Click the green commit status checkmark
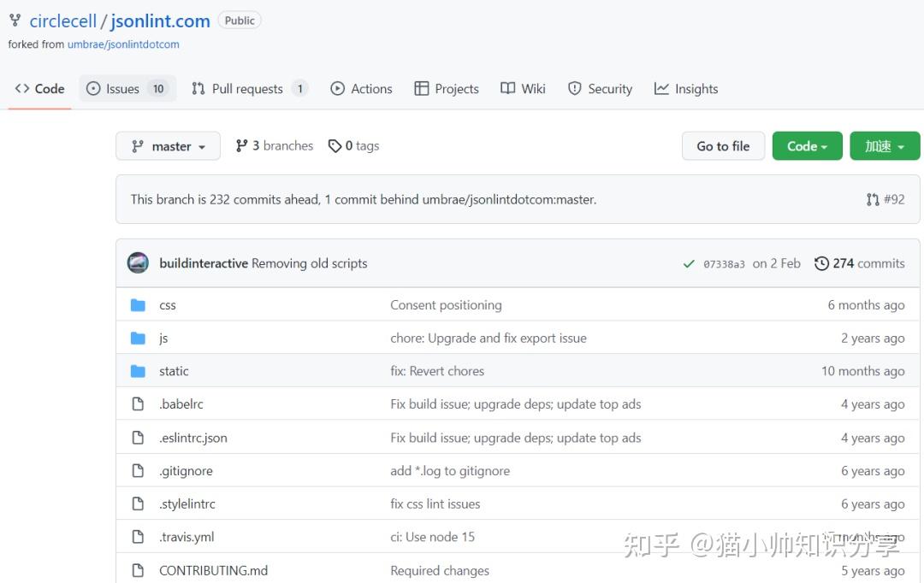Screen dimensions: 924x583 click(x=688, y=264)
